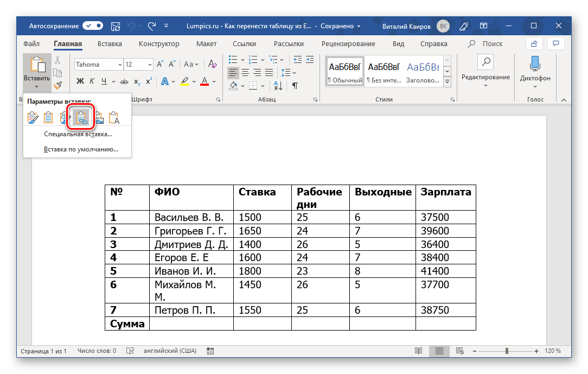
Task: Click the red font color swatch
Action: tap(204, 81)
